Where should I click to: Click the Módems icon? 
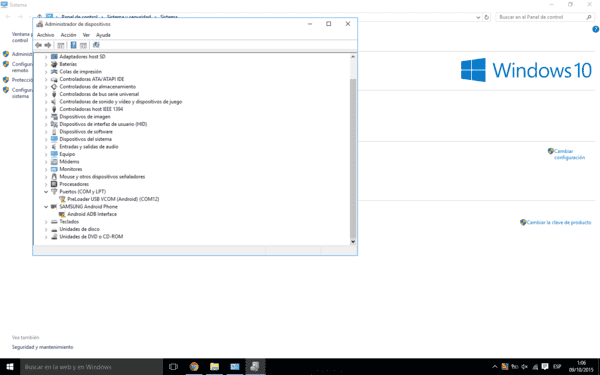(54, 161)
